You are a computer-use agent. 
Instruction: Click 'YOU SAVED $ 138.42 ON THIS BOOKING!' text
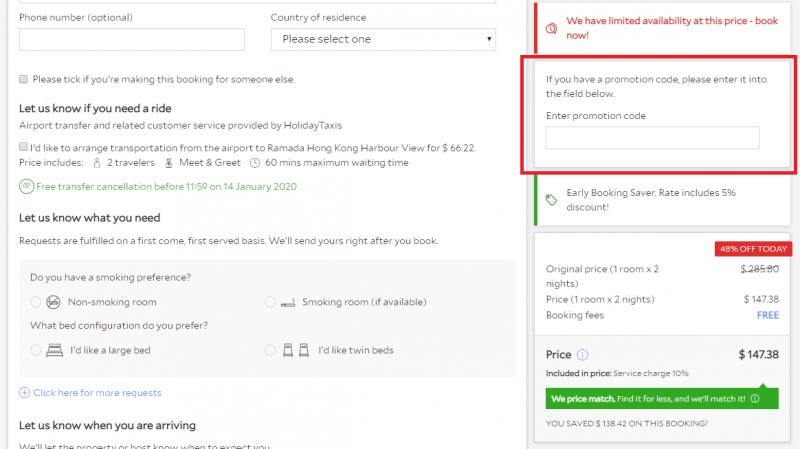click(x=627, y=423)
